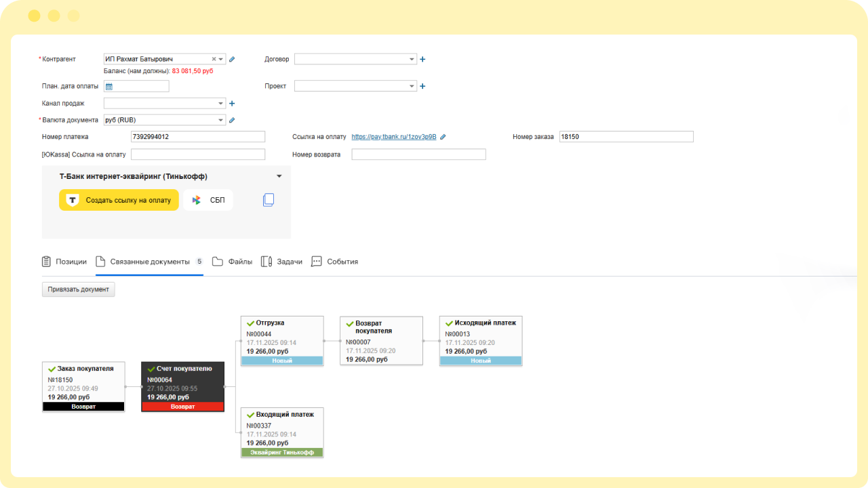Open the Входящий платеж document card
This screenshot has width=868, height=488.
click(282, 432)
